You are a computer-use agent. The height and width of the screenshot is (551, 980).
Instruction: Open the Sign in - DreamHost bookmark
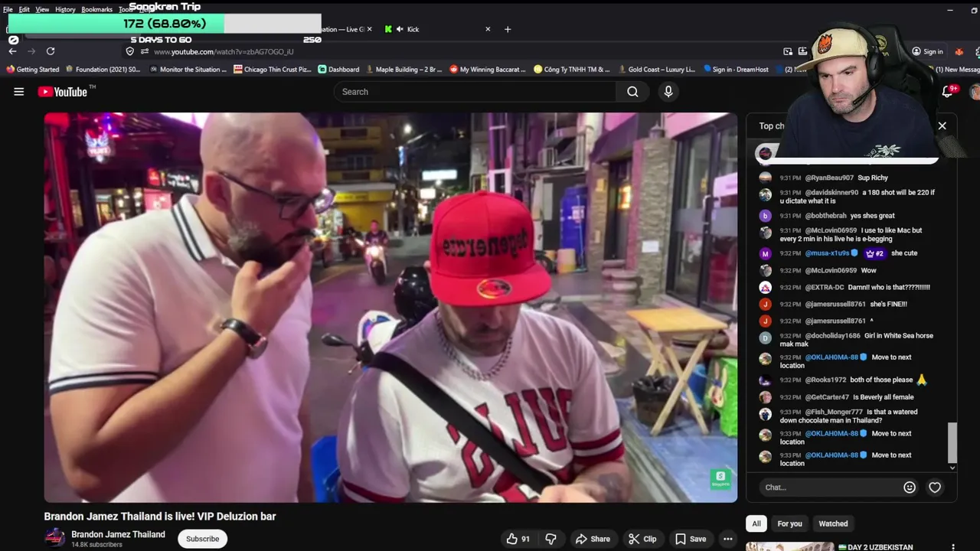coord(735,69)
